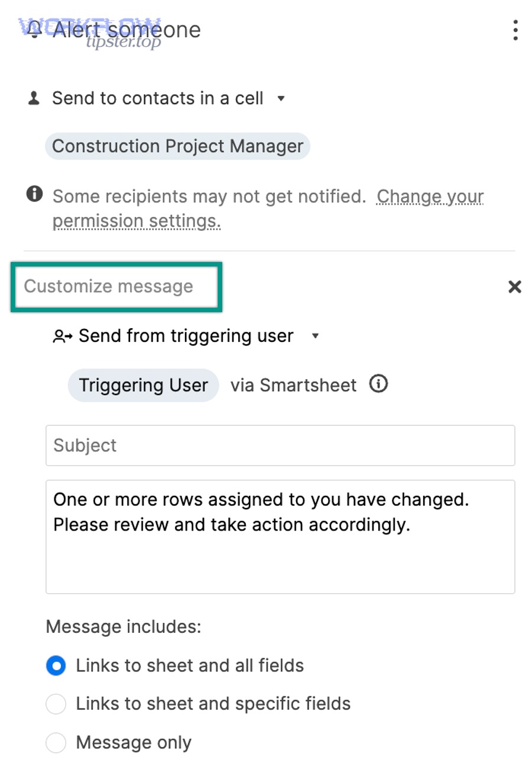Select the Message only option

(x=56, y=742)
